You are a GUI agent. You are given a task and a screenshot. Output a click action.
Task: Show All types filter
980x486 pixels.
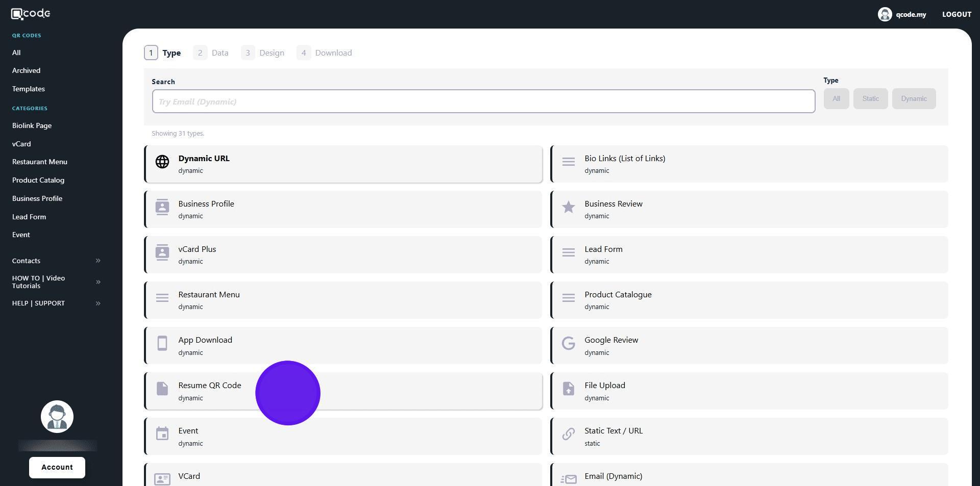[836, 99]
